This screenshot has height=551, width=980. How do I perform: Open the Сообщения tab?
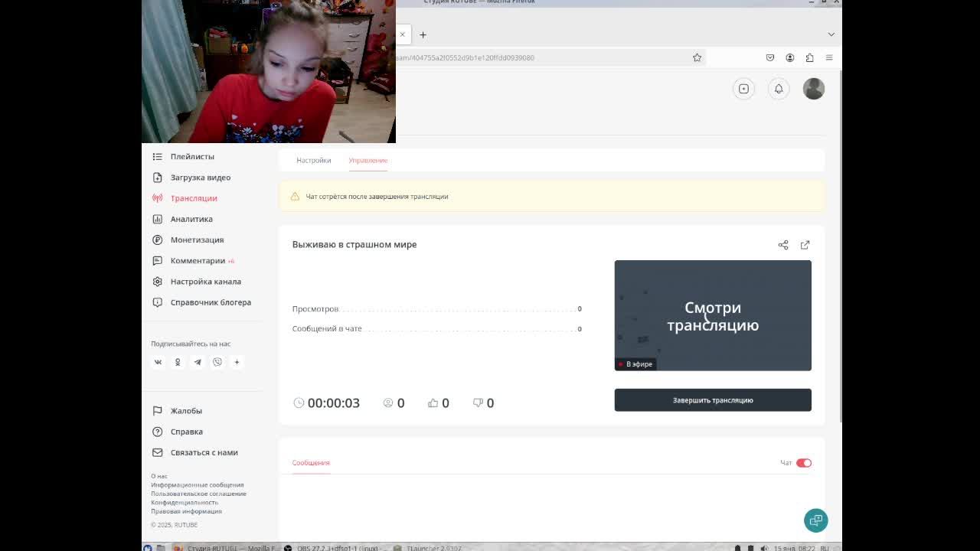[x=311, y=463]
